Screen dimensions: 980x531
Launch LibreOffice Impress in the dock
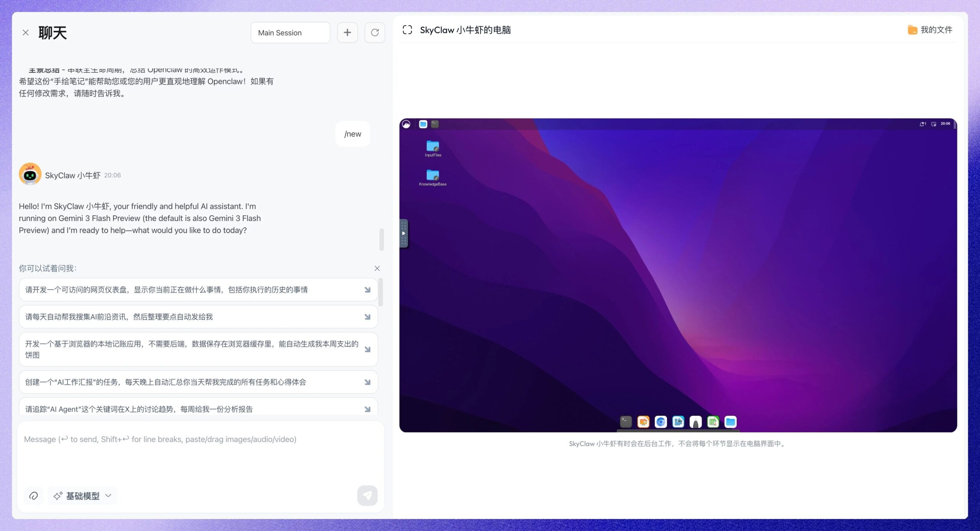pos(644,422)
